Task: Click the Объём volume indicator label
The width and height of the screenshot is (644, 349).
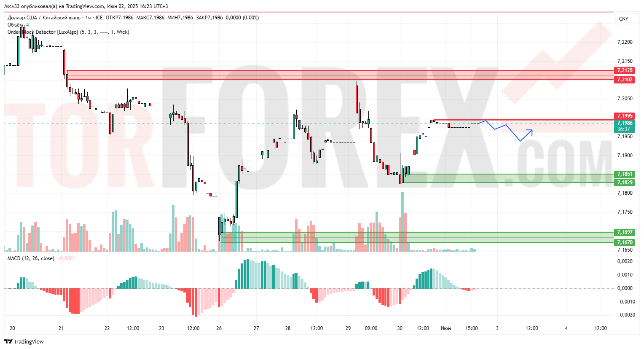Action: click(16, 25)
